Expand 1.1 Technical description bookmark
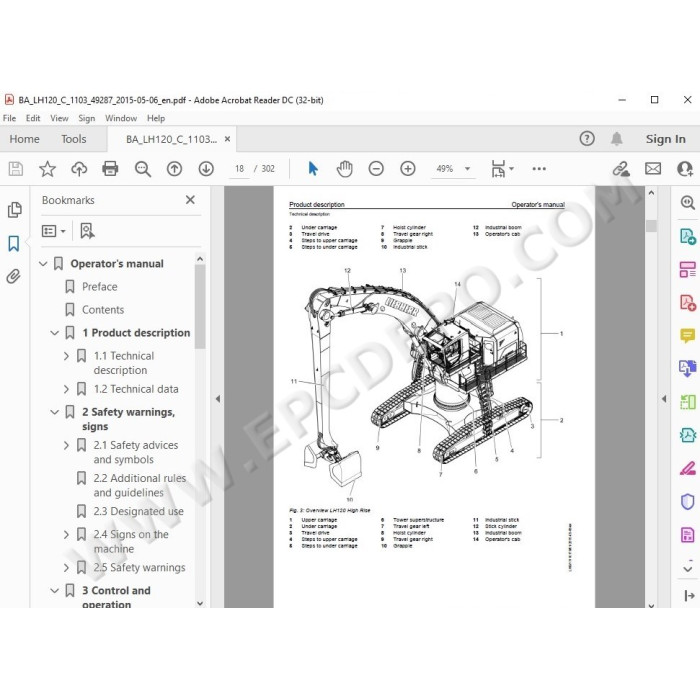 [67, 356]
